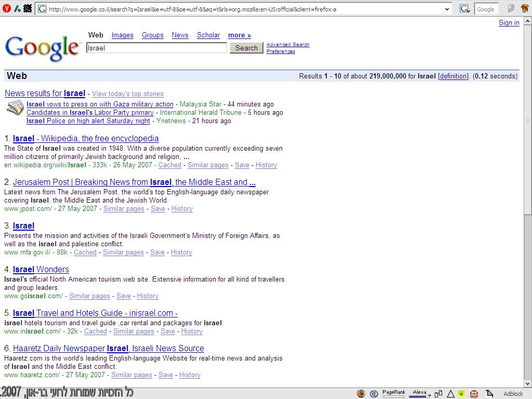Viewport: 532px width, 399px height.
Task: Click View today's top stories
Action: (128, 94)
